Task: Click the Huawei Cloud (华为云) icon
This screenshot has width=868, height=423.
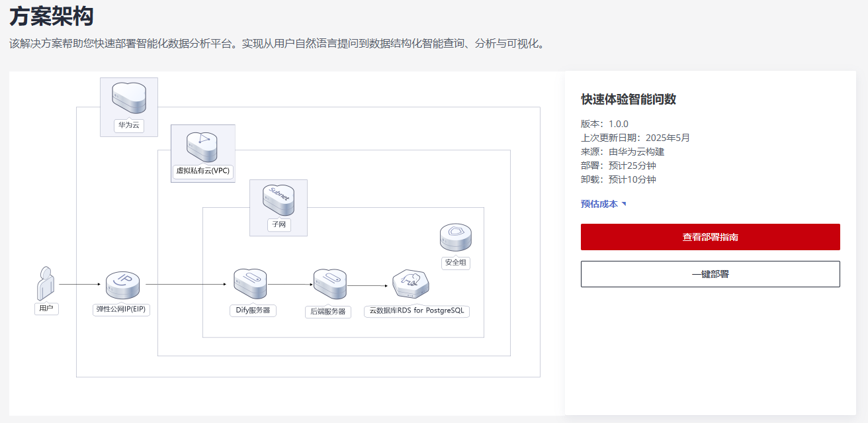Action: (x=129, y=99)
